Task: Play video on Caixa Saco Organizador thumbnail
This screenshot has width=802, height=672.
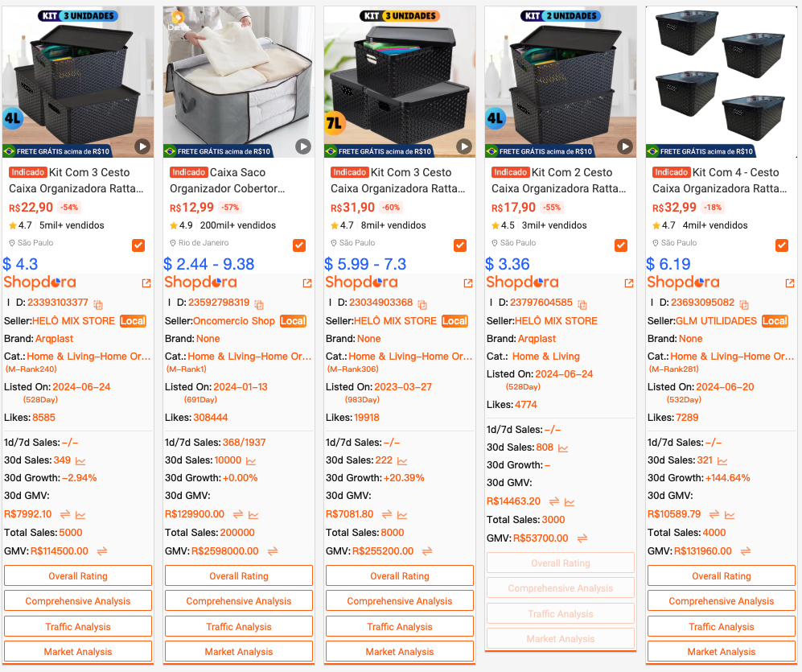Action: [303, 147]
